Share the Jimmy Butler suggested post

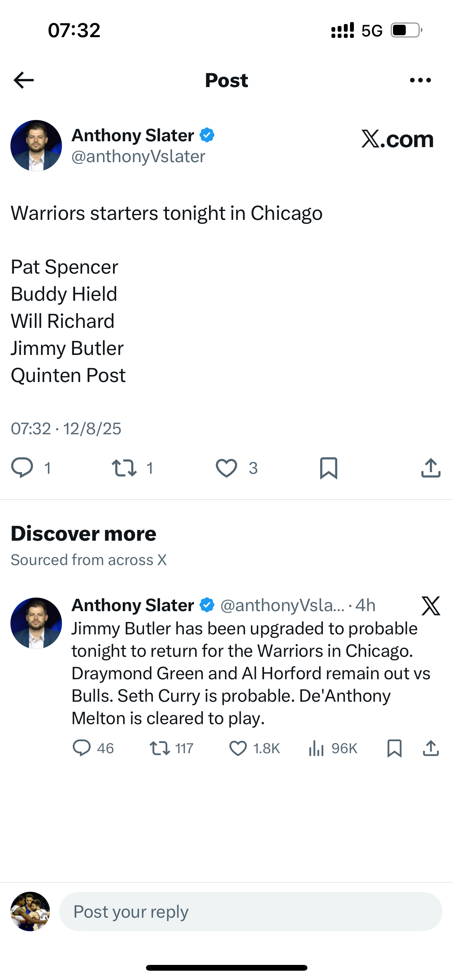pos(431,748)
